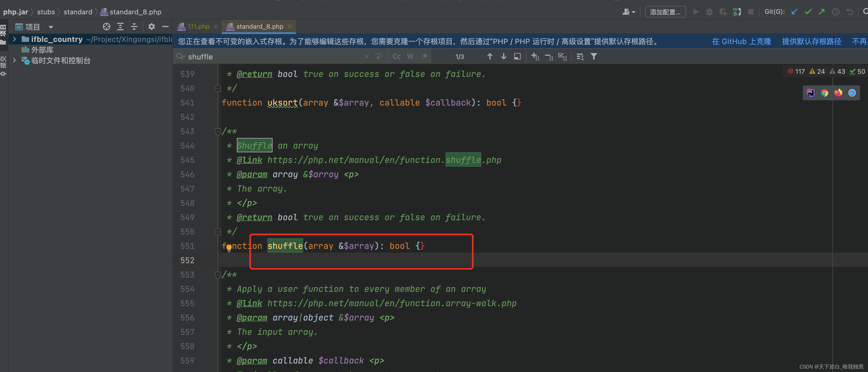Click the stubs breadcrumb item
Image resolution: width=868 pixels, height=372 pixels.
coord(46,12)
